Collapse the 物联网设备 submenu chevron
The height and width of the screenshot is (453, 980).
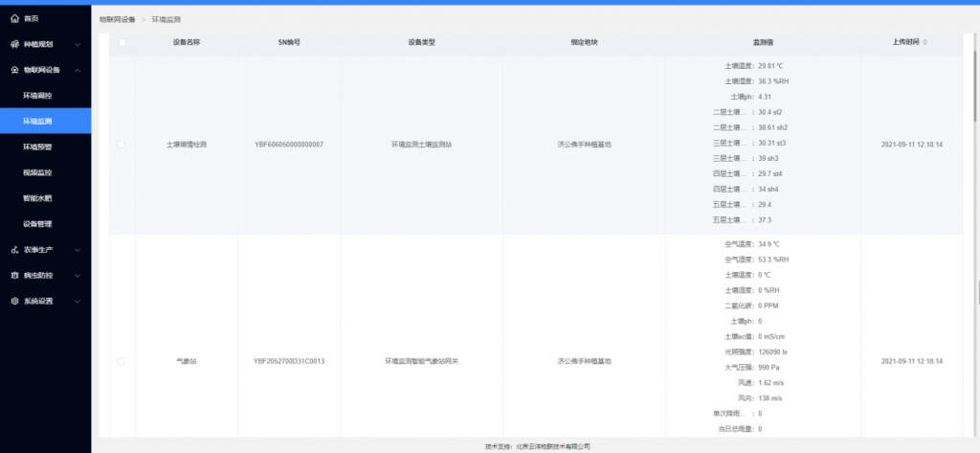click(78, 70)
